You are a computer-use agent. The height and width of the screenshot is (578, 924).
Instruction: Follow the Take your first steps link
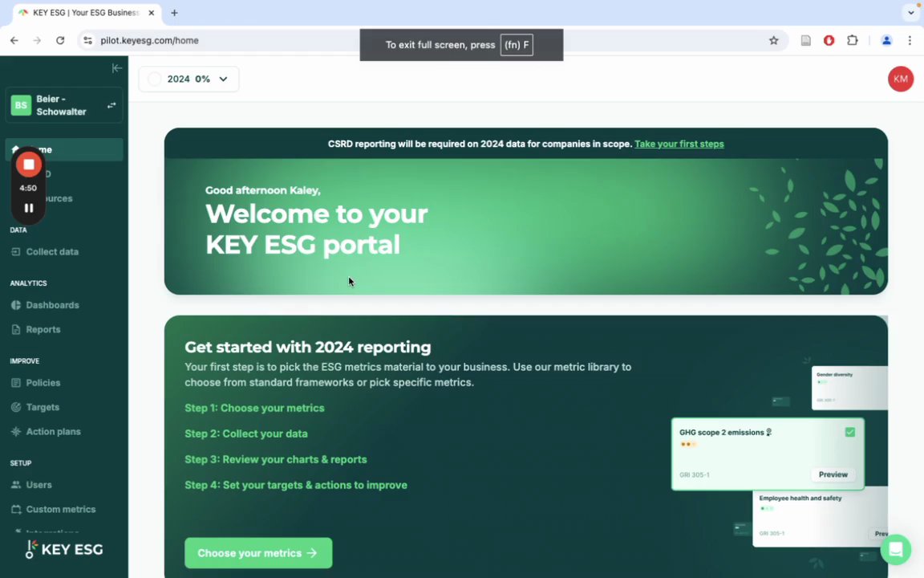[679, 144]
